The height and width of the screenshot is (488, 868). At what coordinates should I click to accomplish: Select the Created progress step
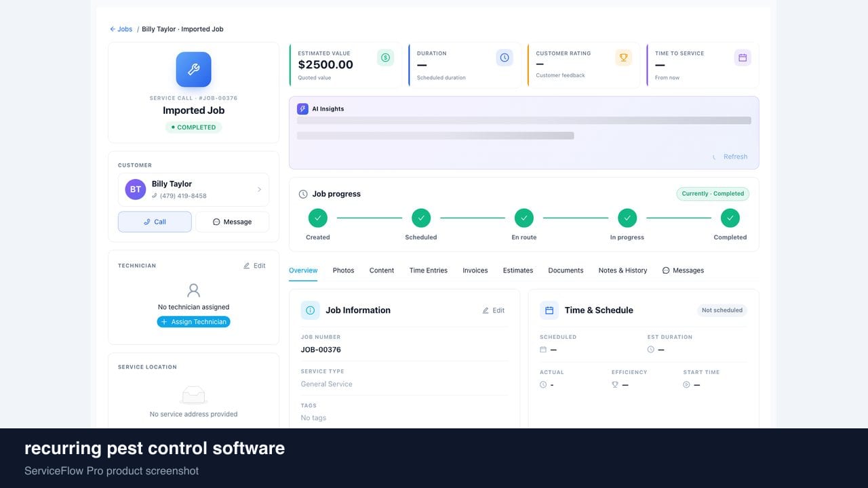pyautogui.click(x=317, y=218)
